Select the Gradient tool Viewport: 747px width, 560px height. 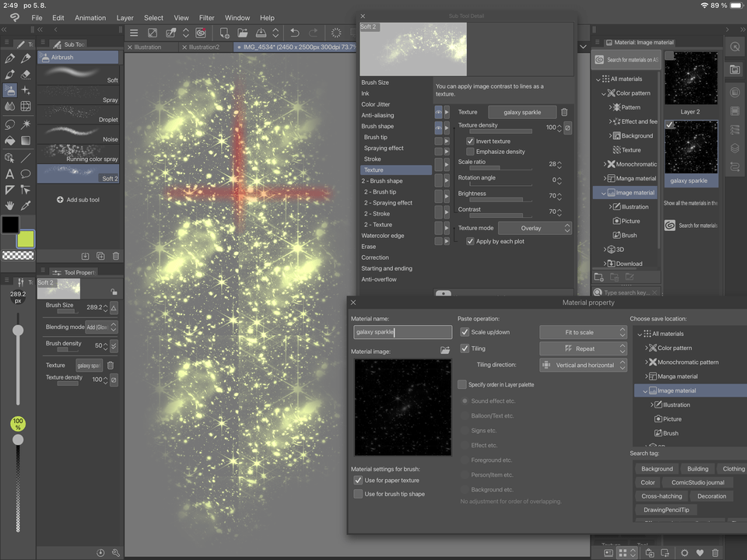[x=26, y=141]
